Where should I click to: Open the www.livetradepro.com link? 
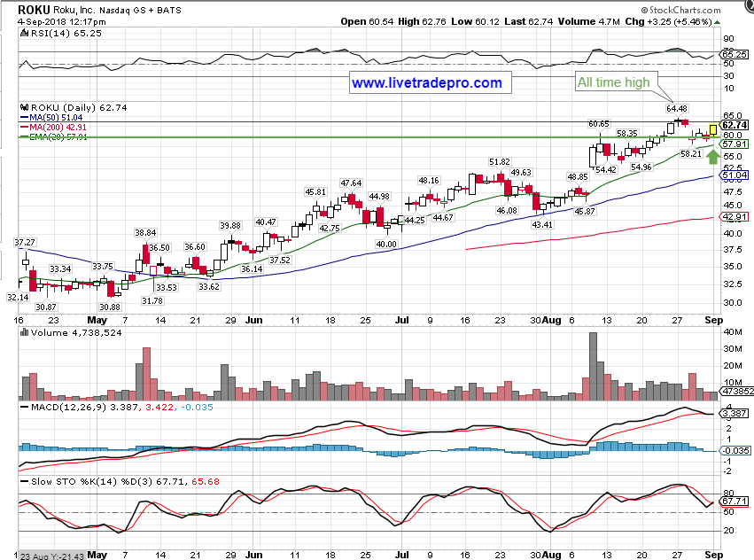427,83
